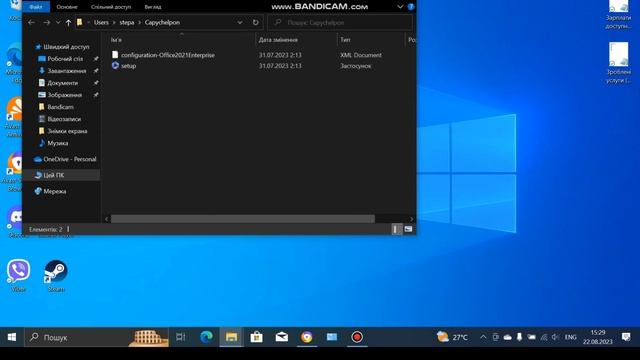Open Музика in the sidebar
This screenshot has height=360, width=640.
point(58,143)
